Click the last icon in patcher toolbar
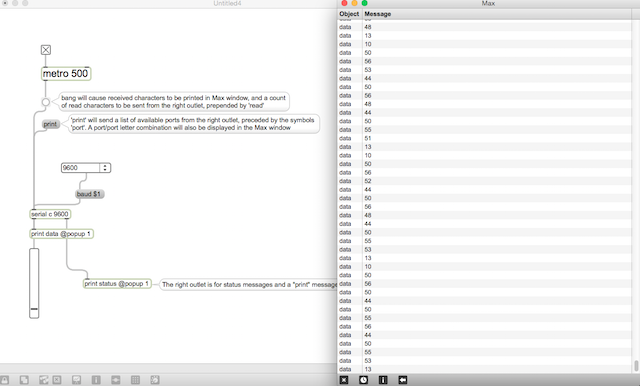640x386 pixels. click(155, 380)
